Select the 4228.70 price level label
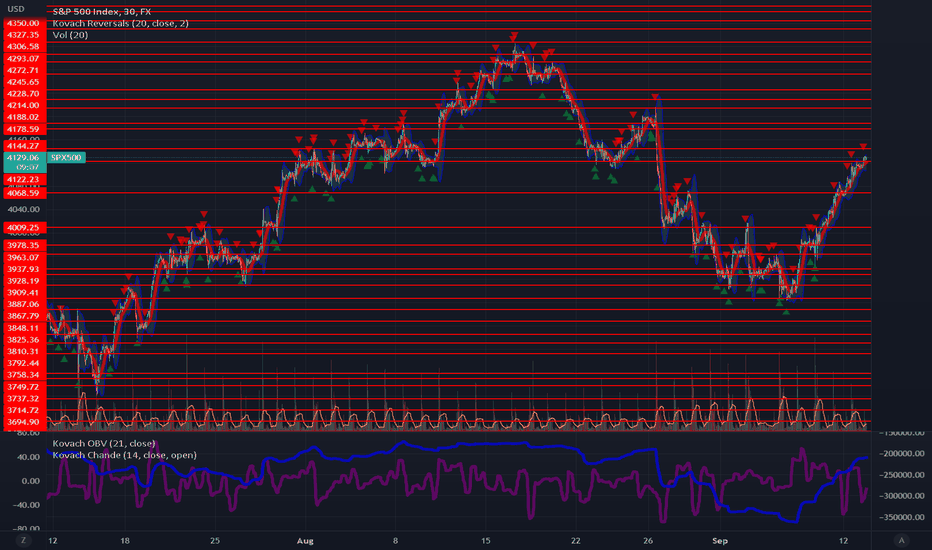The height and width of the screenshot is (550, 932). (x=24, y=93)
